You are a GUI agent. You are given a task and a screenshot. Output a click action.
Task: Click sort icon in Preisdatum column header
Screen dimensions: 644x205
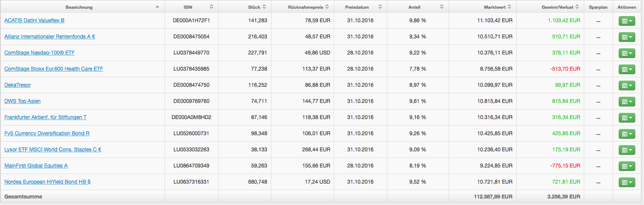(380, 7)
